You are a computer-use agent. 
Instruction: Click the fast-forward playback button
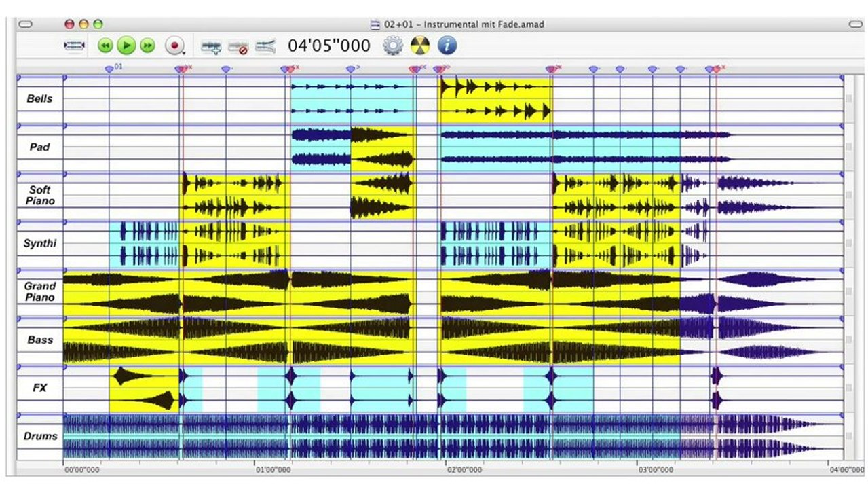[147, 46]
